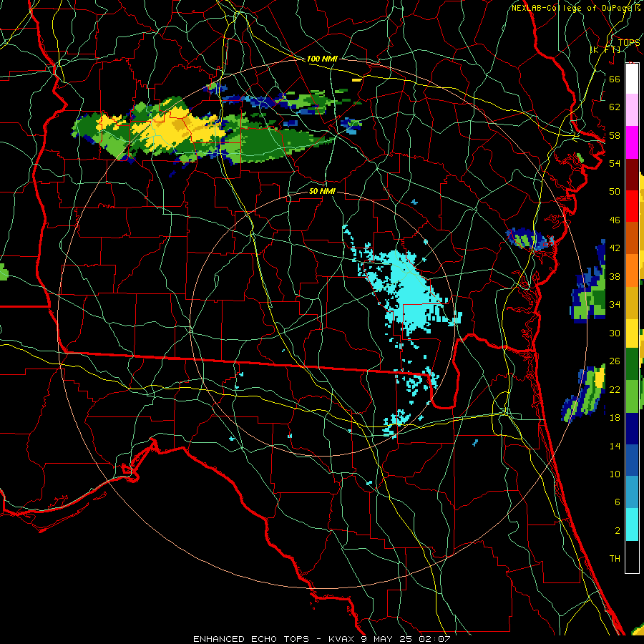The image size is (644, 644).
Task: Click the light pink legend swatch
Action: coord(632,110)
